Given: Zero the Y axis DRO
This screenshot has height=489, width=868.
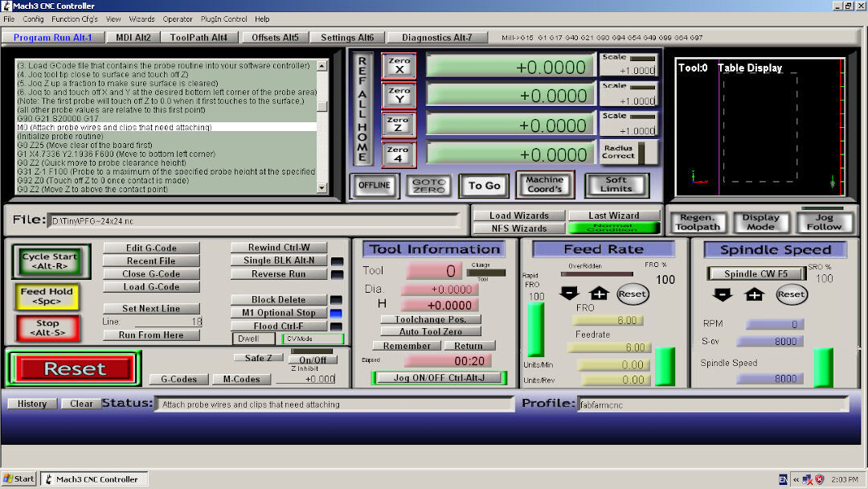Looking at the screenshot, I should [399, 95].
